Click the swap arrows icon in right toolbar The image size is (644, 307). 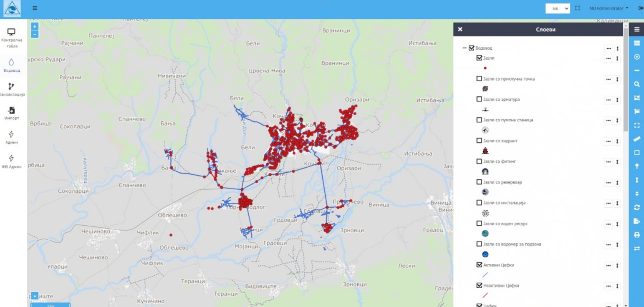pos(636,249)
